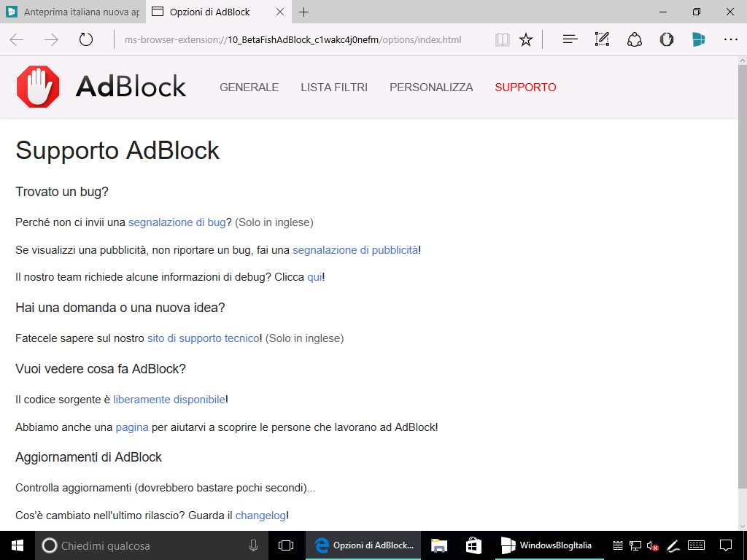Click the AdBlock extension icon in toolbar
Screen dimensions: 747x560
pyautogui.click(x=667, y=39)
